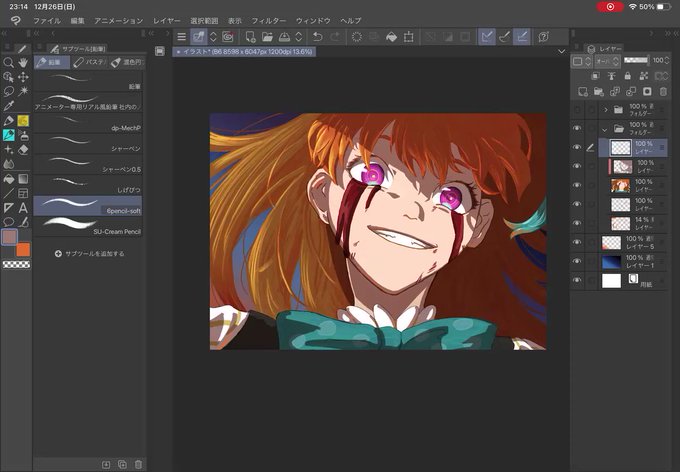Select the Hand move-view tool
The image size is (680, 472).
click(x=23, y=62)
